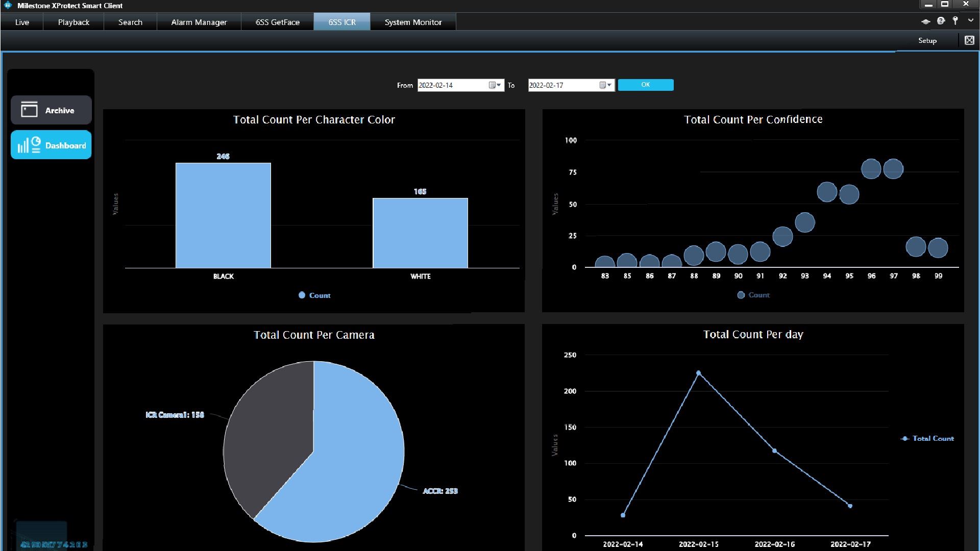Click the confidence 94 bubble
Viewport: 980px width, 551px height.
coord(827,192)
